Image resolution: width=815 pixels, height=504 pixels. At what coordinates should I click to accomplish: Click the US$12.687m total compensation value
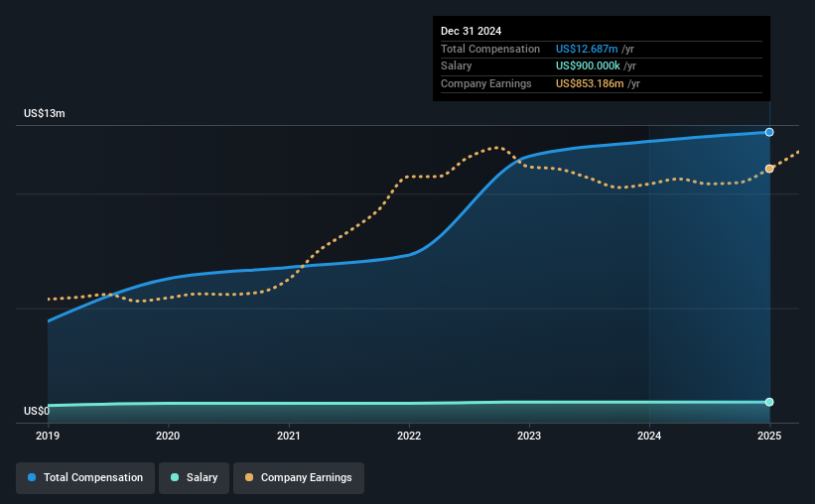(x=587, y=49)
